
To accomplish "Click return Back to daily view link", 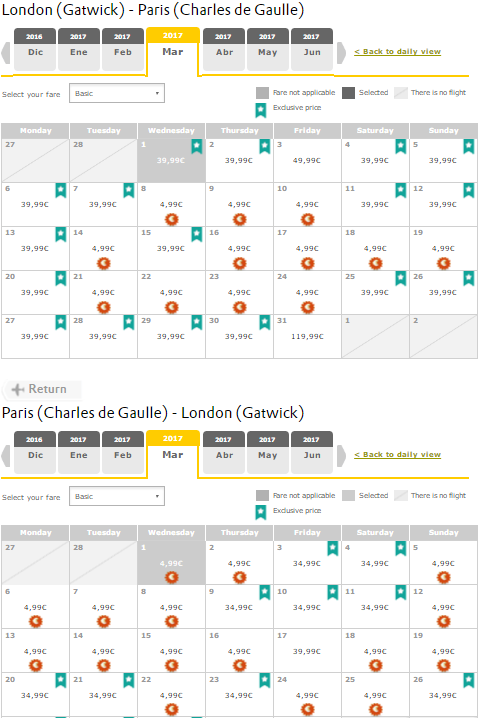I will click(x=397, y=454).
